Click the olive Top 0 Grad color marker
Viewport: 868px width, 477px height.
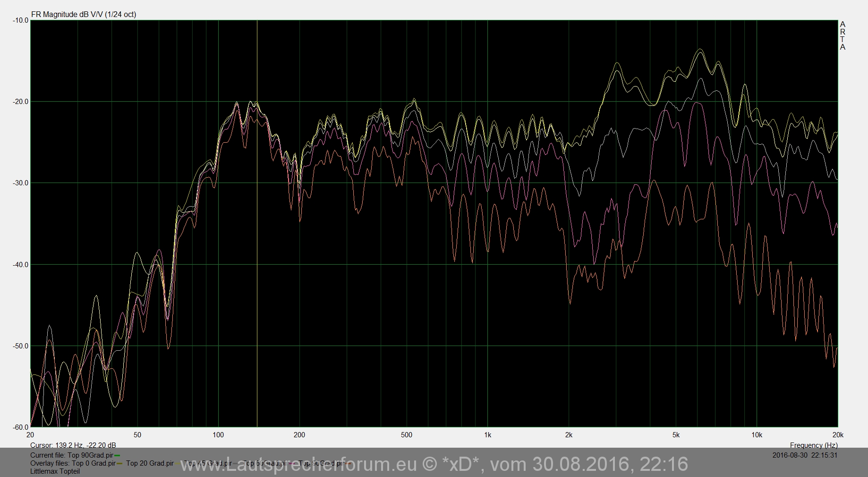(119, 464)
